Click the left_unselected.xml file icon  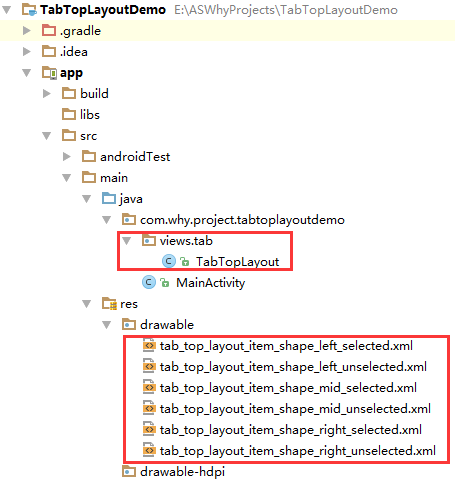[149, 366]
